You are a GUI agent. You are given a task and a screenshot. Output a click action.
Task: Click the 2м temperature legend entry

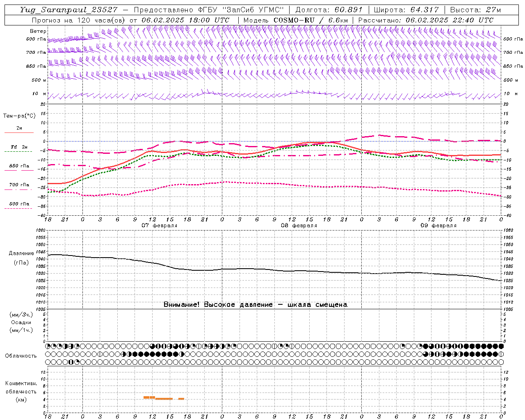point(19,128)
